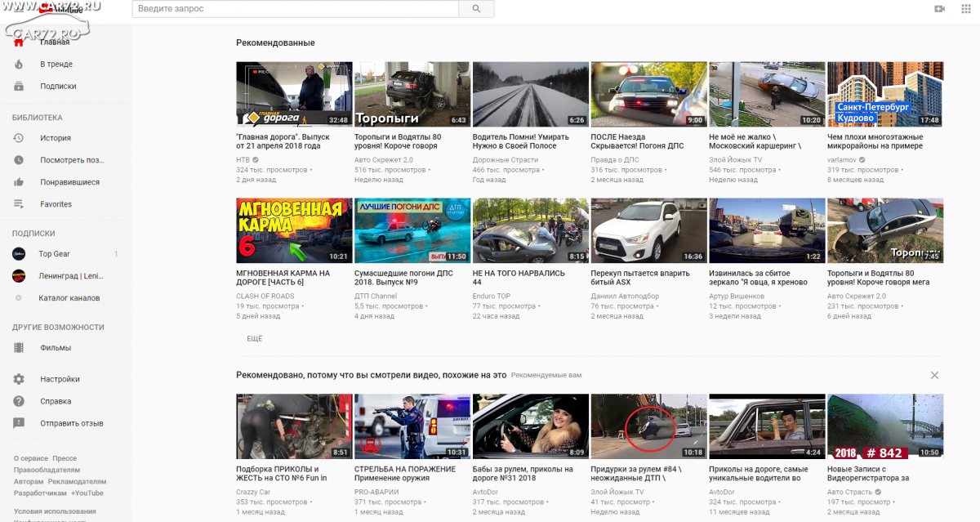The width and height of the screenshot is (980, 522).
Task: Go to В тренде page
Action: point(56,64)
